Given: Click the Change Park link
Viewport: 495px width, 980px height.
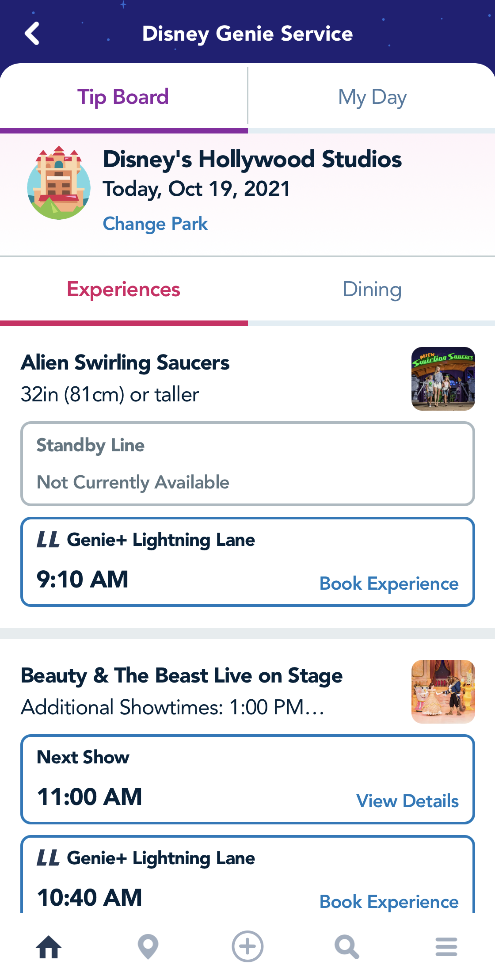Looking at the screenshot, I should [155, 224].
